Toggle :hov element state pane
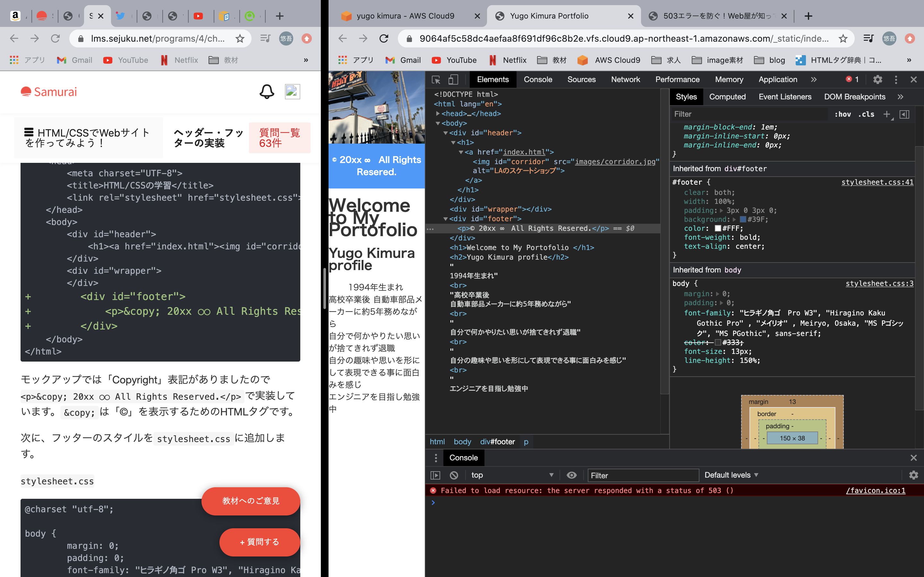 click(x=844, y=114)
